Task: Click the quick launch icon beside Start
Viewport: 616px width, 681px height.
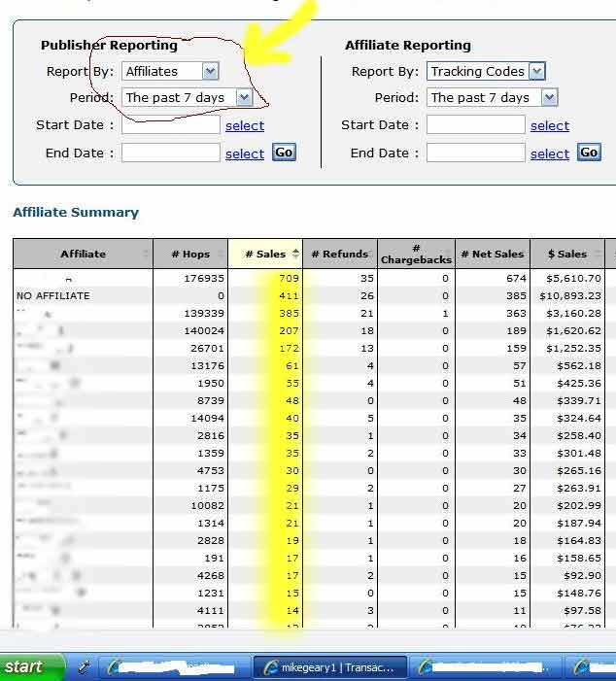Action: coord(85,666)
